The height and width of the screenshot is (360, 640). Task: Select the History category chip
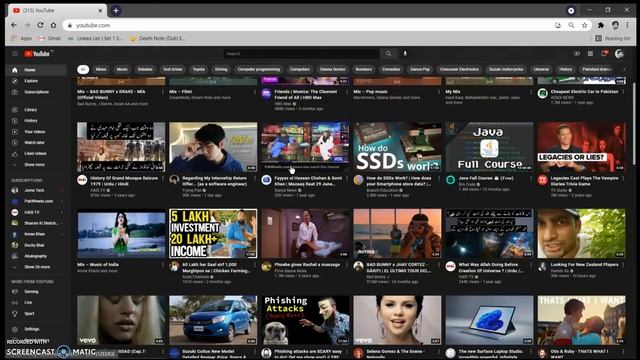coord(566,69)
